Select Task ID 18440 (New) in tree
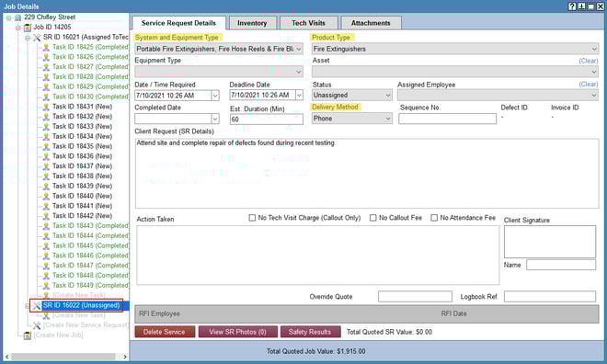Viewport: 607px width, 364px height. (82, 196)
